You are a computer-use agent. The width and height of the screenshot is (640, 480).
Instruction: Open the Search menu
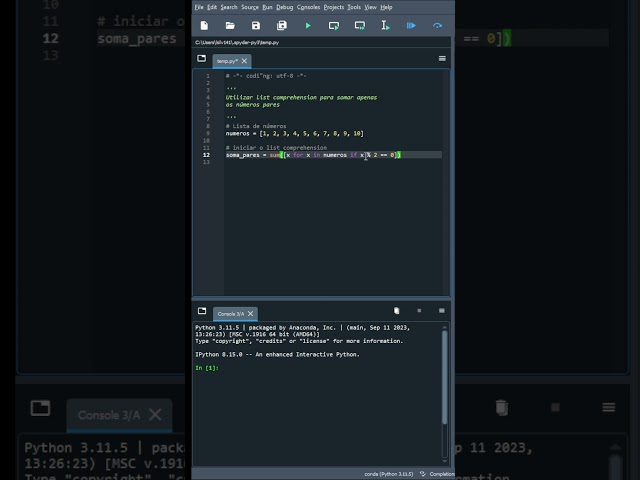[229, 7]
